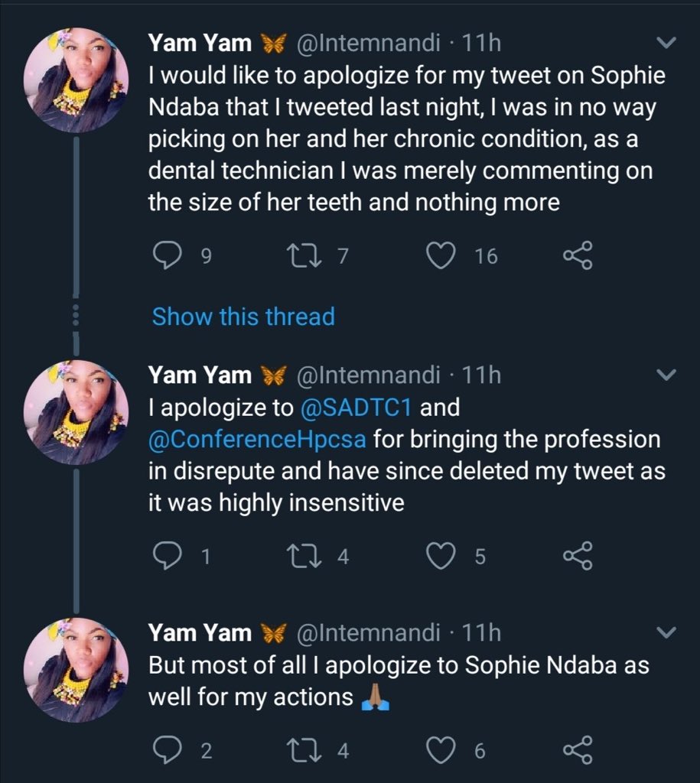Share the second tweet mentioning @ConferenceHpcsa

point(578,557)
